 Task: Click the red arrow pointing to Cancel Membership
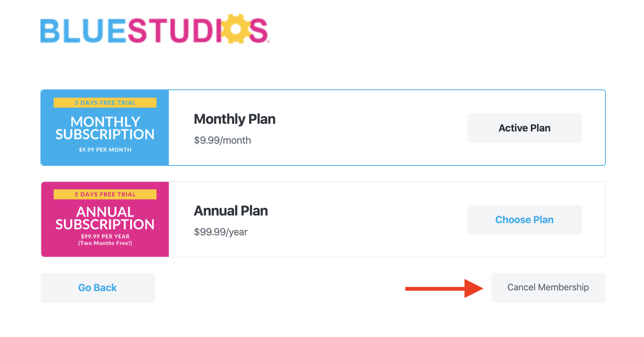click(444, 288)
